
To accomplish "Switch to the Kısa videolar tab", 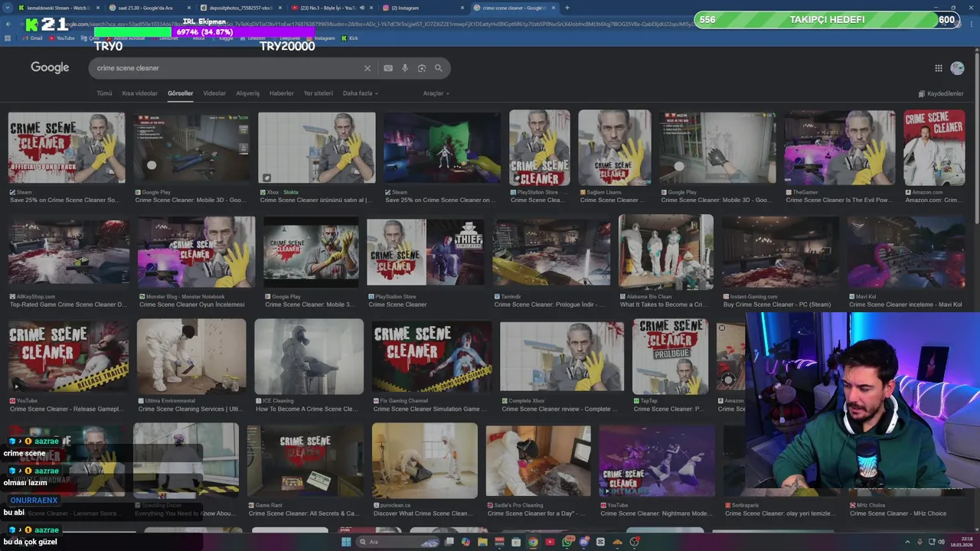I will coord(140,93).
